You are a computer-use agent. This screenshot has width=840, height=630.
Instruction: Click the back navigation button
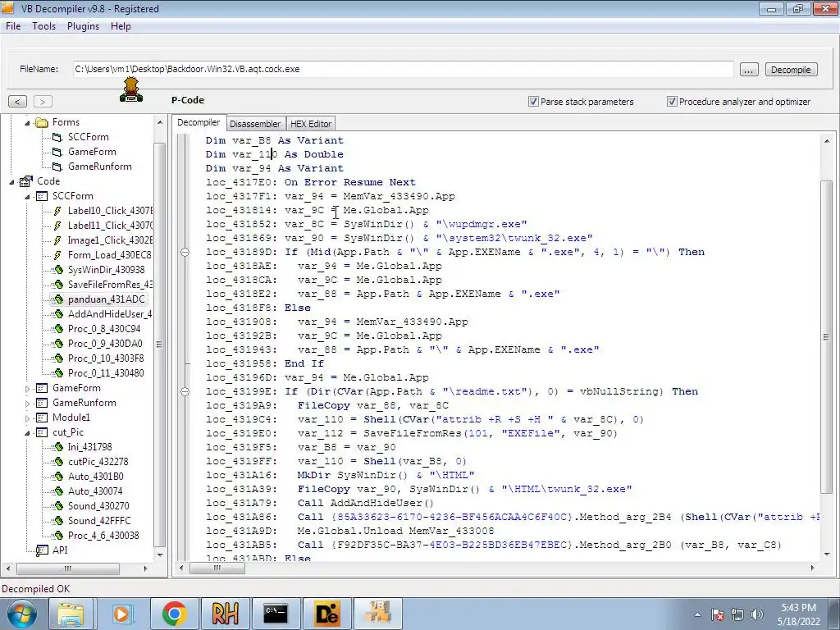click(x=17, y=101)
